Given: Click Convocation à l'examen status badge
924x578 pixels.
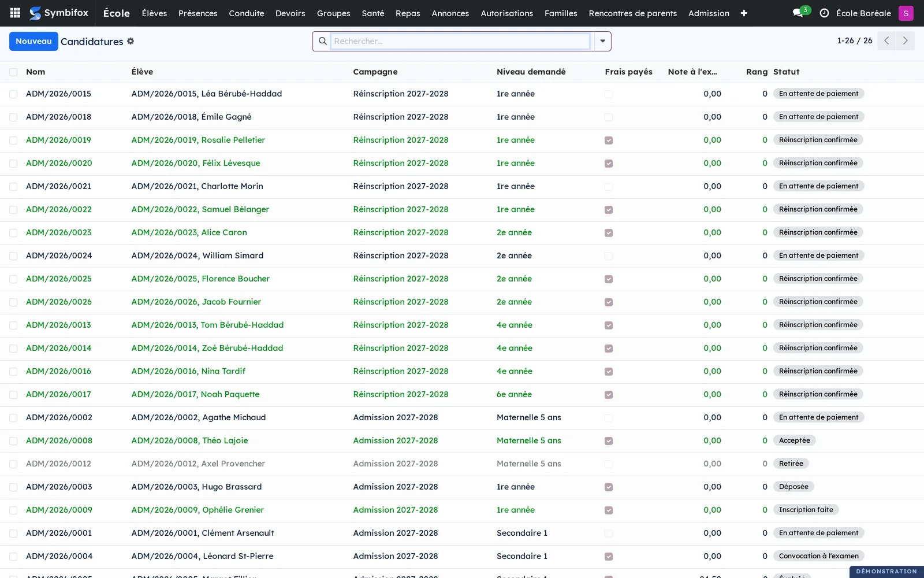Looking at the screenshot, I should [818, 556].
